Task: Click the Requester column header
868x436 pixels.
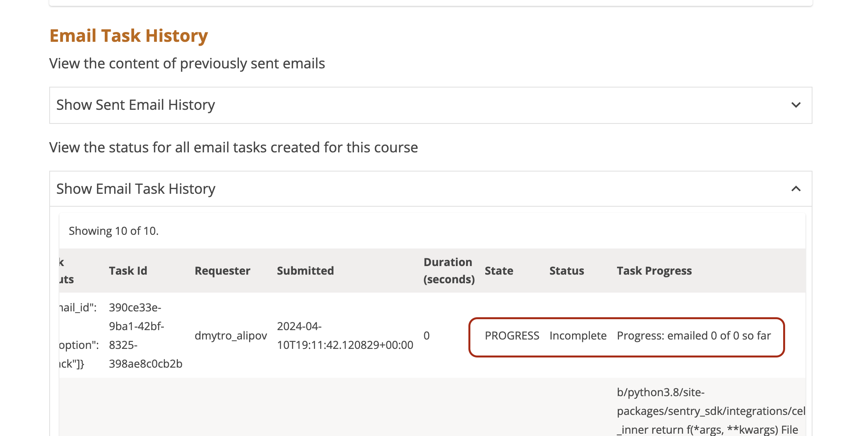Action: 222,271
